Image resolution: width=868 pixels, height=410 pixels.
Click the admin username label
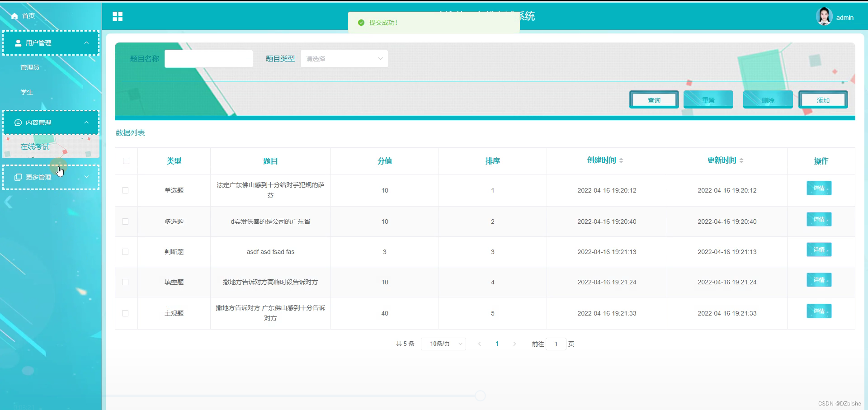(x=844, y=18)
